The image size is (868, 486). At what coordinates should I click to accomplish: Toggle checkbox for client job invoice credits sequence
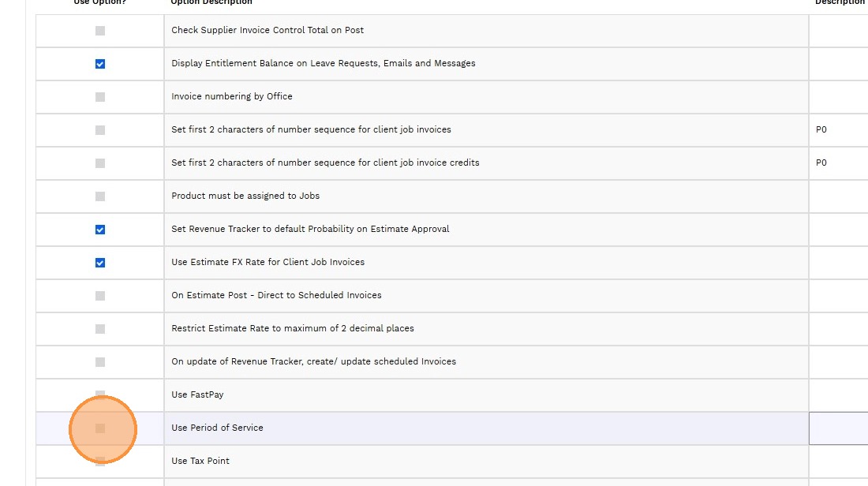tap(100, 163)
